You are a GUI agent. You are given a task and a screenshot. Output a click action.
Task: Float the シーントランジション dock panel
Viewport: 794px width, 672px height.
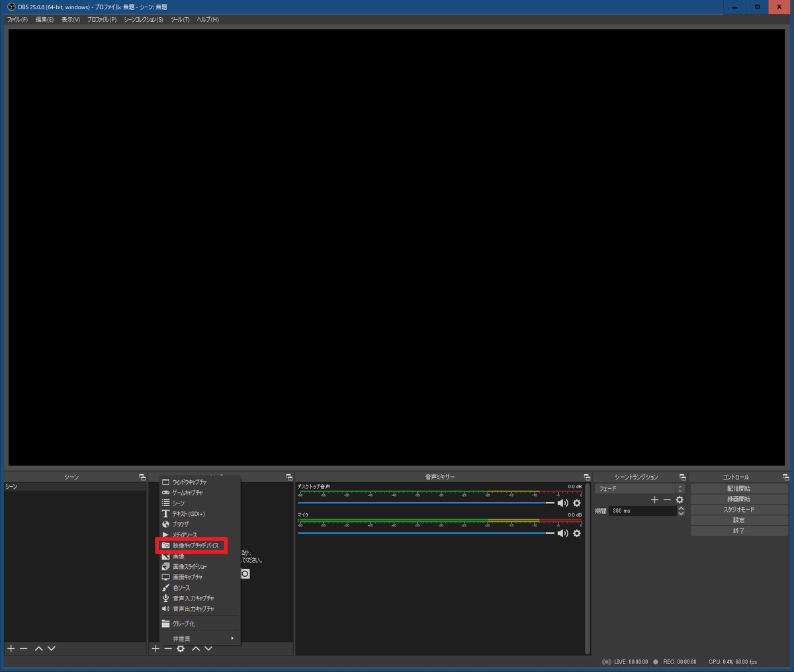tap(683, 477)
